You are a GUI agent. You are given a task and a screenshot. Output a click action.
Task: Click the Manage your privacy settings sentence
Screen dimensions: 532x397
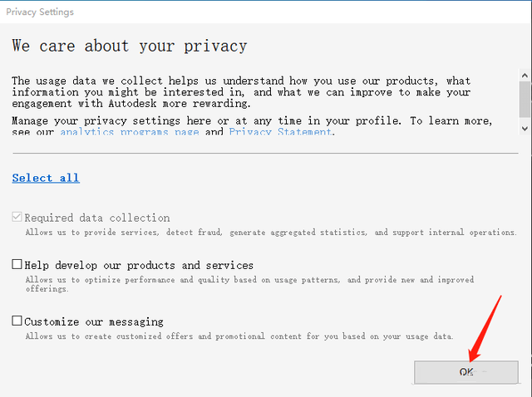tap(249, 120)
